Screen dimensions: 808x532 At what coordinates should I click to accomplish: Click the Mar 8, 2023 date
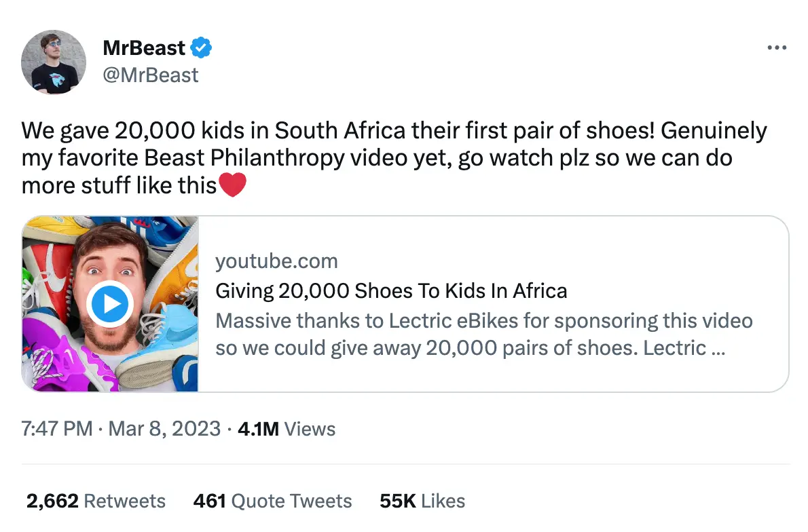(x=163, y=429)
